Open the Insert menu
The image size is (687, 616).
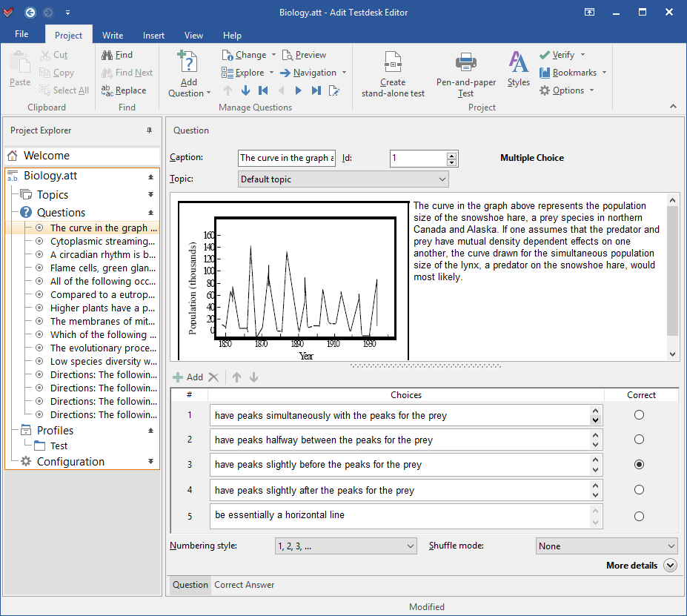(x=153, y=35)
